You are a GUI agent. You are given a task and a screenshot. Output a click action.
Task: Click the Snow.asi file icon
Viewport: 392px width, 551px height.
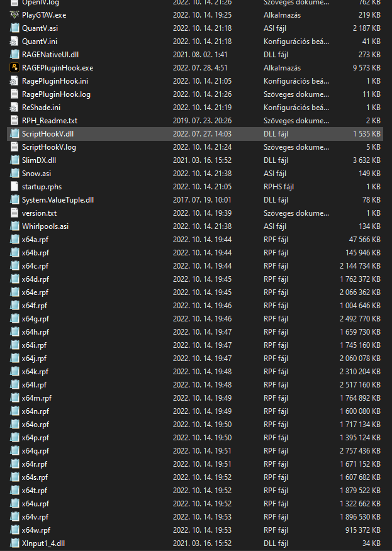coord(14,174)
